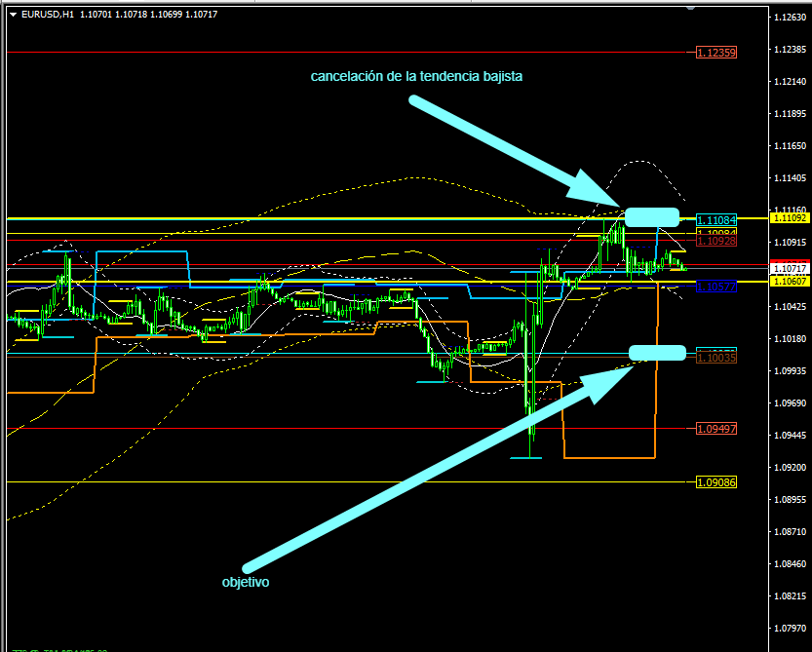
Task: Select the brown 1.10035 level label
Action: [716, 358]
